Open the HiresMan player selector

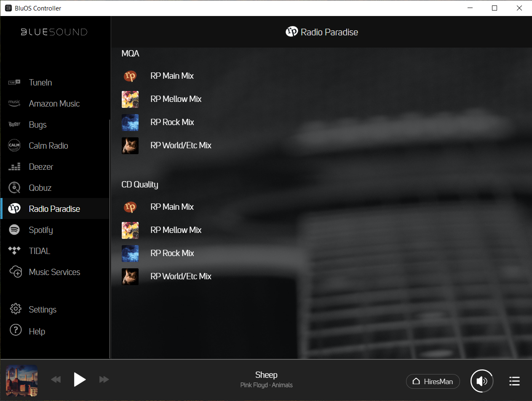(x=433, y=381)
